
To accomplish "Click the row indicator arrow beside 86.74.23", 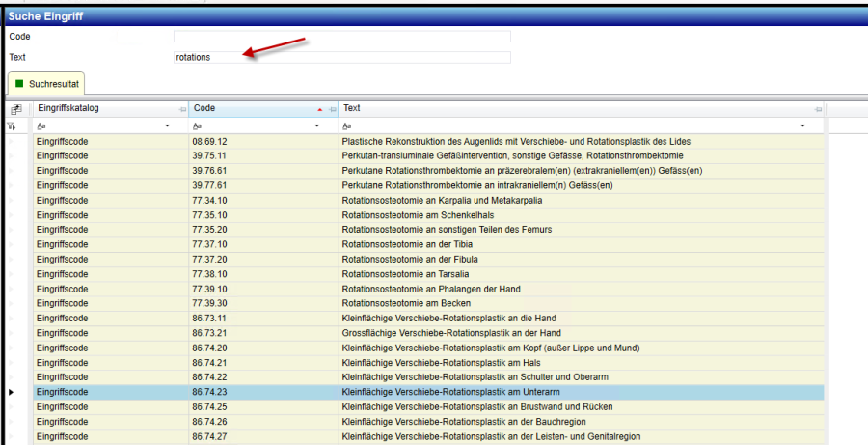I will click(12, 393).
